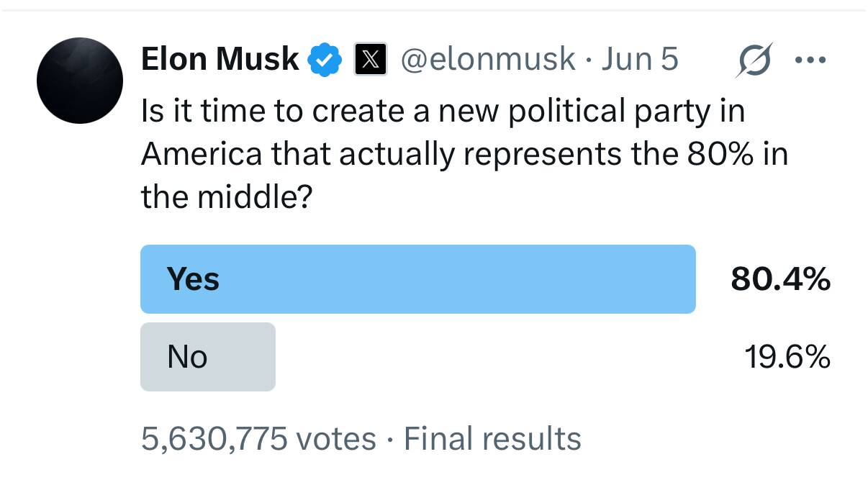Click the poll question's first line
Screen dimensions: 868x485
[443, 111]
